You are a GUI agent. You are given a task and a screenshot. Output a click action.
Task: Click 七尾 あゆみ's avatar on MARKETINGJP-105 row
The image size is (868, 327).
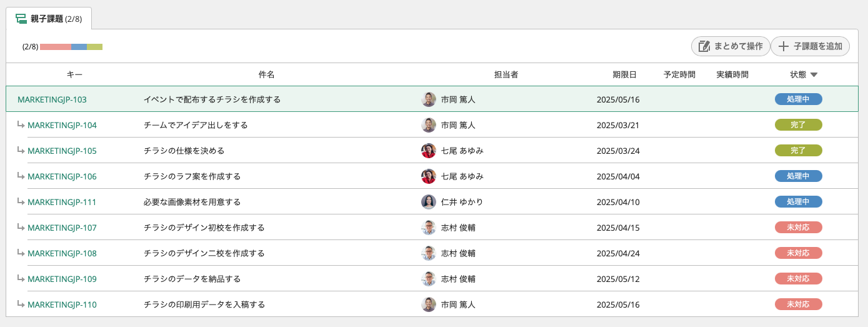[x=429, y=151]
